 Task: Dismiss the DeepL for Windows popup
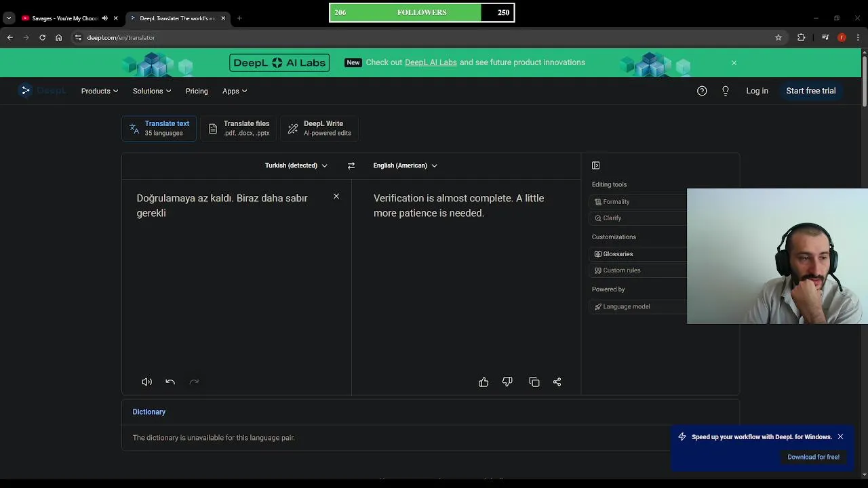point(840,436)
